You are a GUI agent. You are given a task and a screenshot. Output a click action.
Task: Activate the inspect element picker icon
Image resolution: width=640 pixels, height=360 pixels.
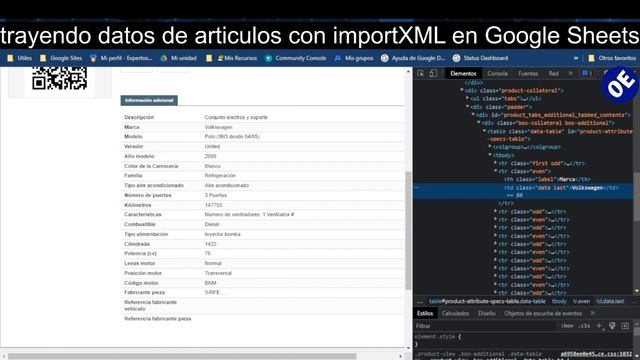(x=421, y=73)
